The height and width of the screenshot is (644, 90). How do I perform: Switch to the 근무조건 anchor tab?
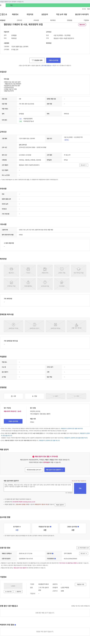click(x=19, y=20)
